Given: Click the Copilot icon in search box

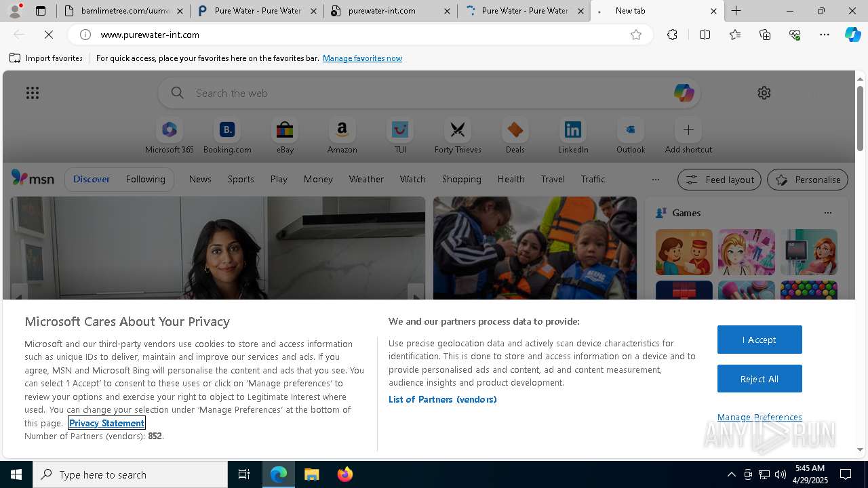Looking at the screenshot, I should tap(684, 93).
